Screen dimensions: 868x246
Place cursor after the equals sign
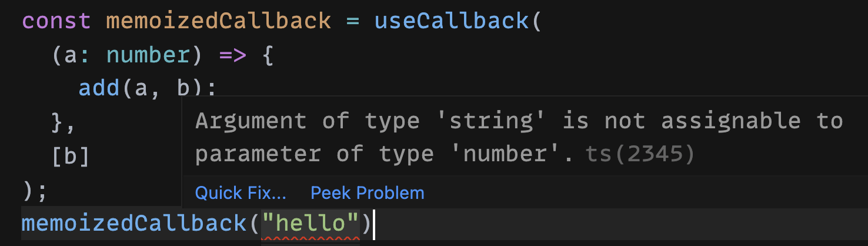360,21
